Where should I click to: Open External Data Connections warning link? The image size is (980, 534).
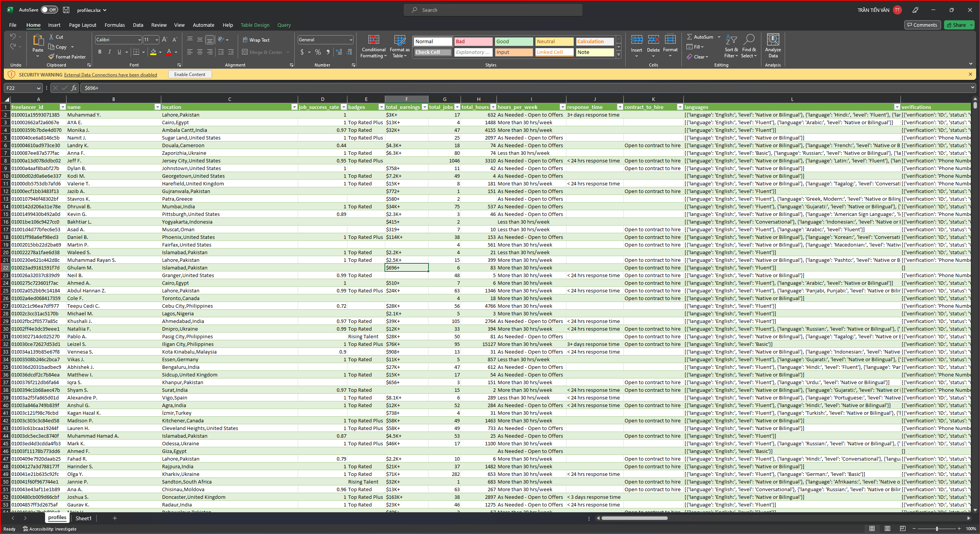110,75
